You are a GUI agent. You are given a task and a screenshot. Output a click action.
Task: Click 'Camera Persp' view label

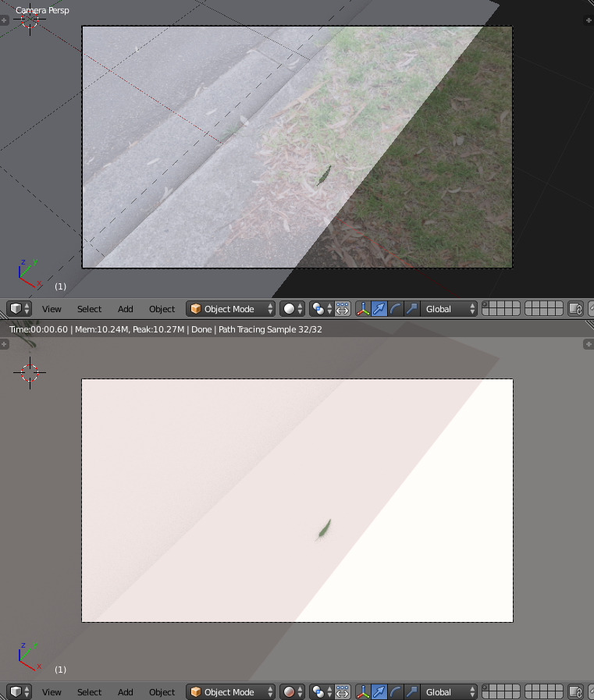pos(42,10)
